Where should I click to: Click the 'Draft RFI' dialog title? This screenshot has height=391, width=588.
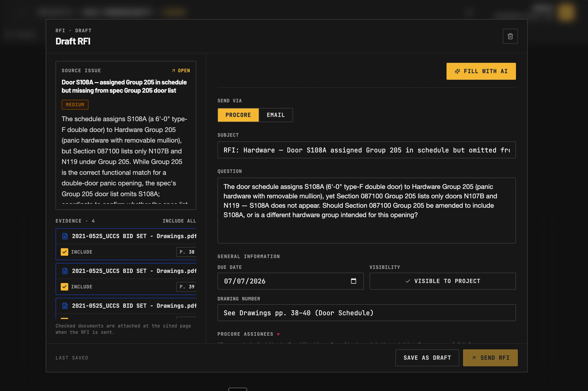pos(73,41)
